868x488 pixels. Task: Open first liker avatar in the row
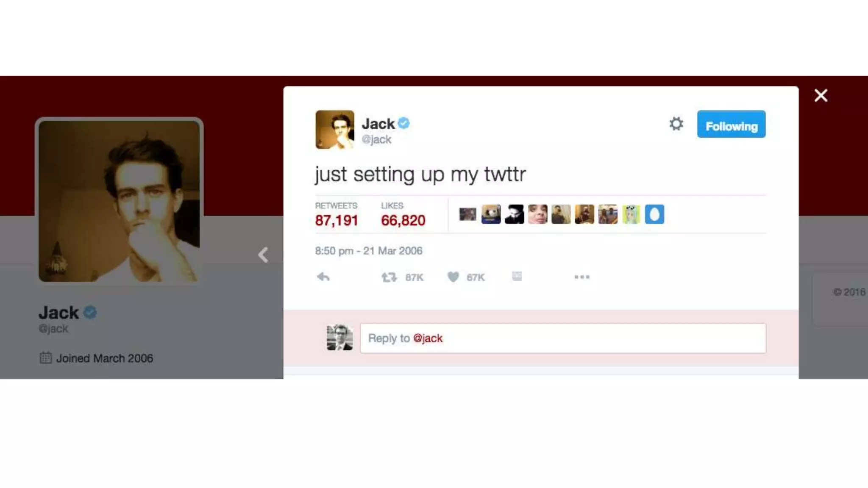[x=467, y=214]
